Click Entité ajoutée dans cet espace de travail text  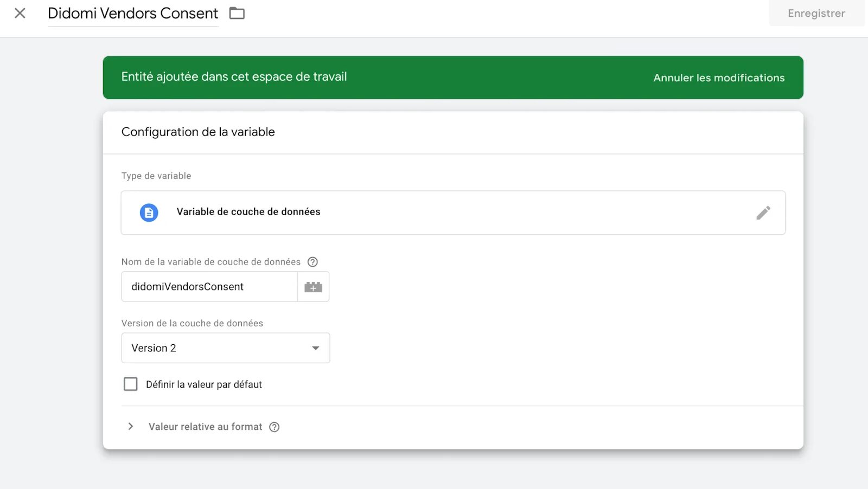coord(234,77)
